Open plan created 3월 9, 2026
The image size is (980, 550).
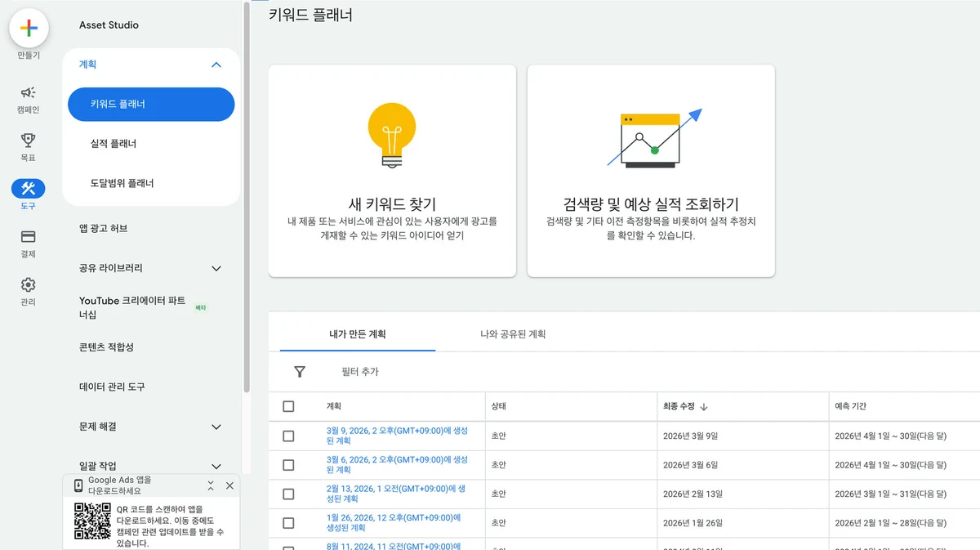tap(397, 436)
